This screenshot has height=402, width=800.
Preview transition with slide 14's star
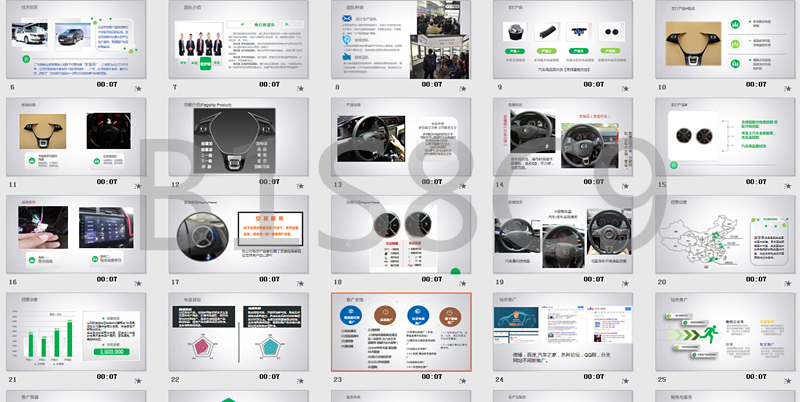[625, 186]
